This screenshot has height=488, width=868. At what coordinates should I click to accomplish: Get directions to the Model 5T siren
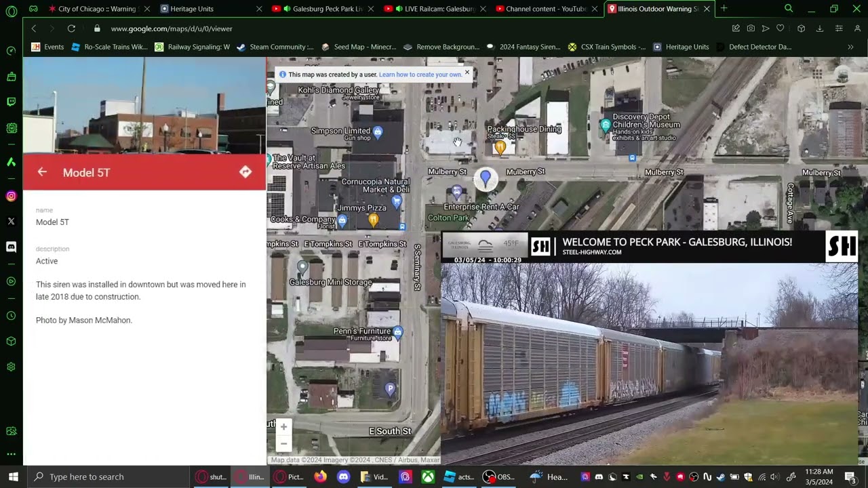coord(245,172)
